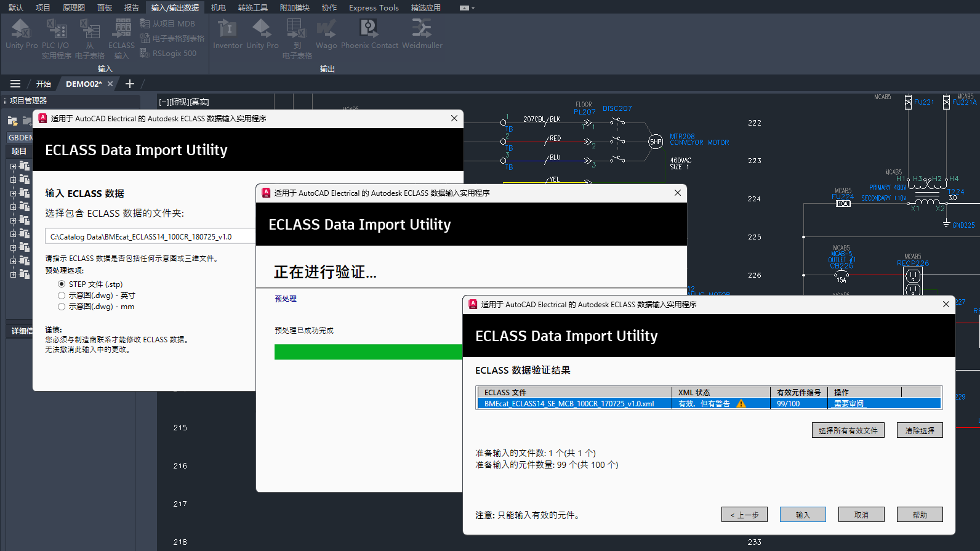Expand the topmost node in project tree
This screenshot has height=551, width=980.
point(13,166)
